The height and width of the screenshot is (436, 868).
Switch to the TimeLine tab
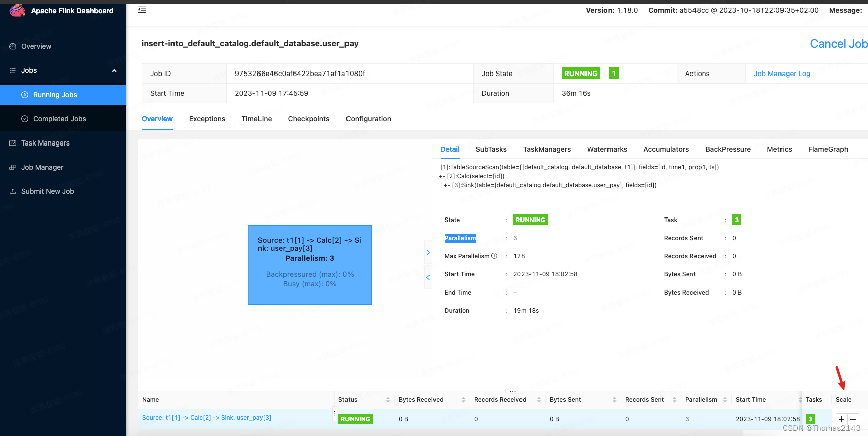coord(256,119)
